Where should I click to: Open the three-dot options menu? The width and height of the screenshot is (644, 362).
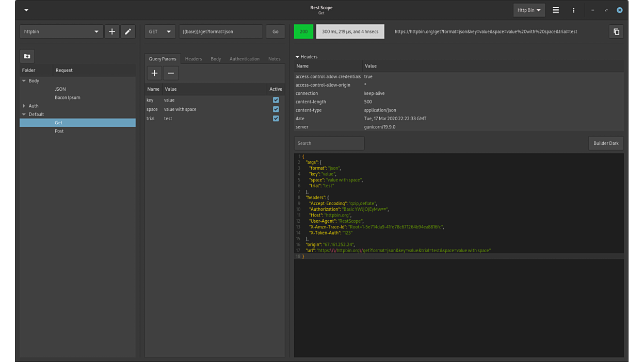click(573, 10)
